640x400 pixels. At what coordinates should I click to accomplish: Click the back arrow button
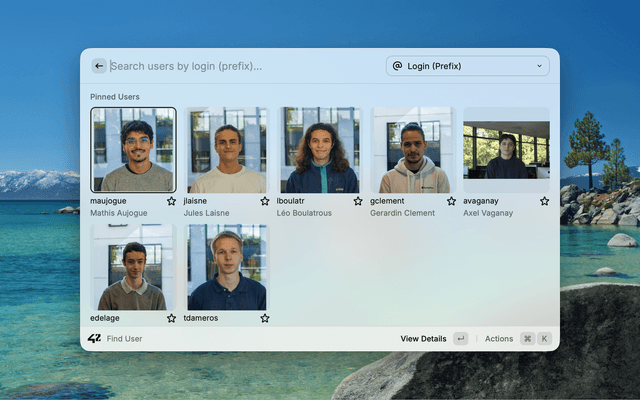pos(99,66)
